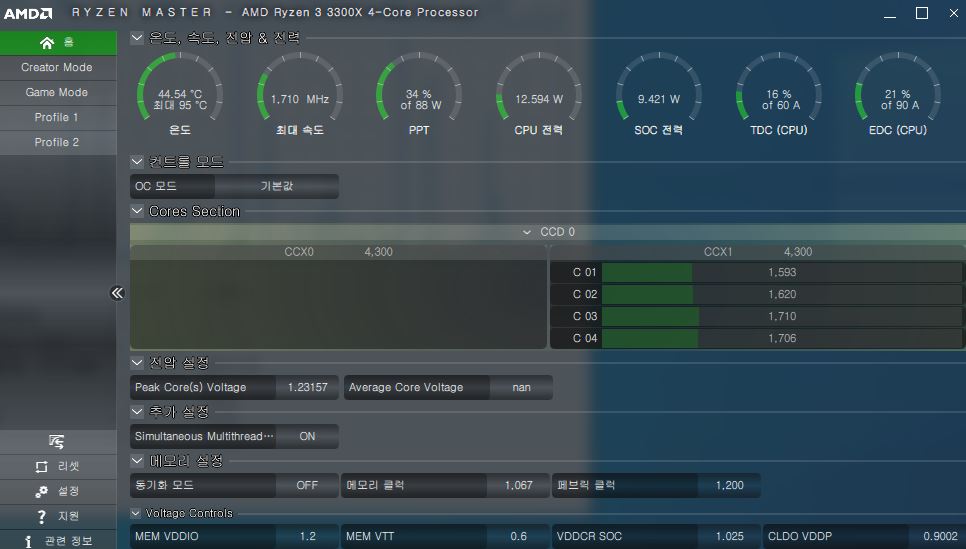Image resolution: width=966 pixels, height=549 pixels.
Task: Click the C 02 core frequency bar
Action: click(x=782, y=295)
